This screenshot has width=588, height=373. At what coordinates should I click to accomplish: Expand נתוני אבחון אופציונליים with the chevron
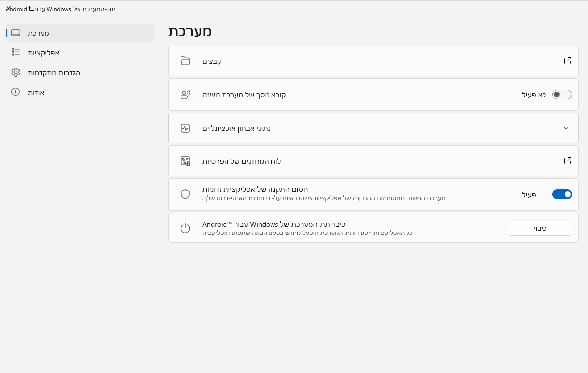point(566,128)
